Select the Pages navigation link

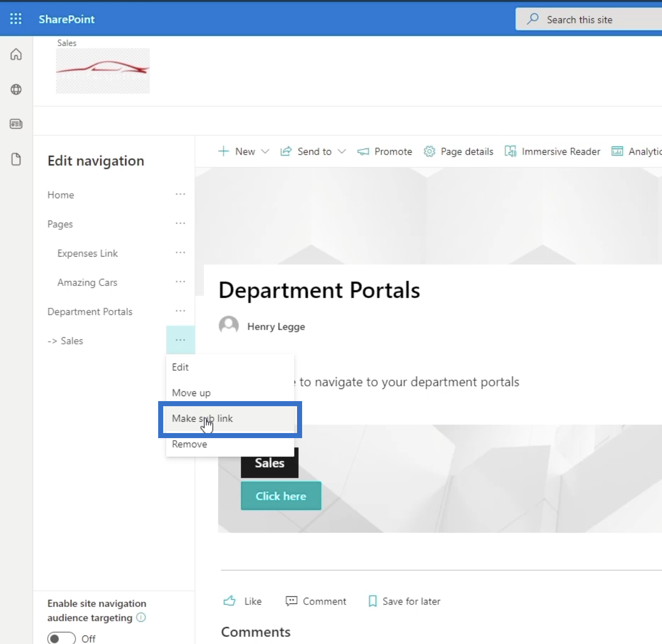pyautogui.click(x=60, y=224)
